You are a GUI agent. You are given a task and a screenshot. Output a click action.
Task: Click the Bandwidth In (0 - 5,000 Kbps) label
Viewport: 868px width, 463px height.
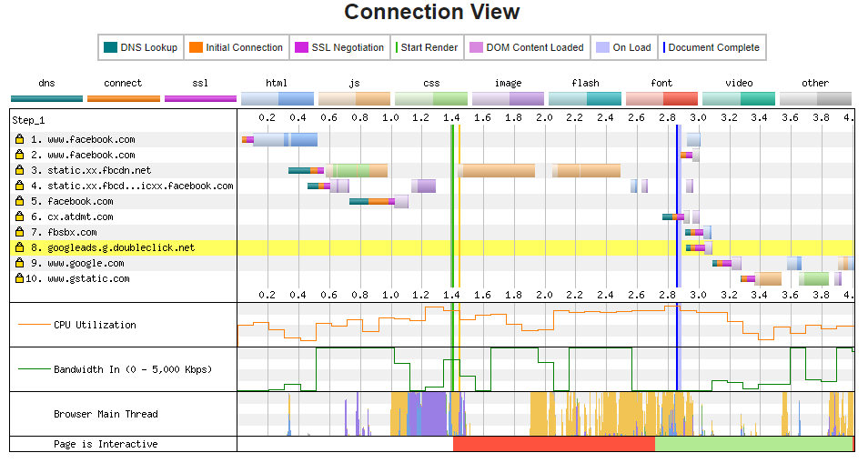click(x=133, y=369)
